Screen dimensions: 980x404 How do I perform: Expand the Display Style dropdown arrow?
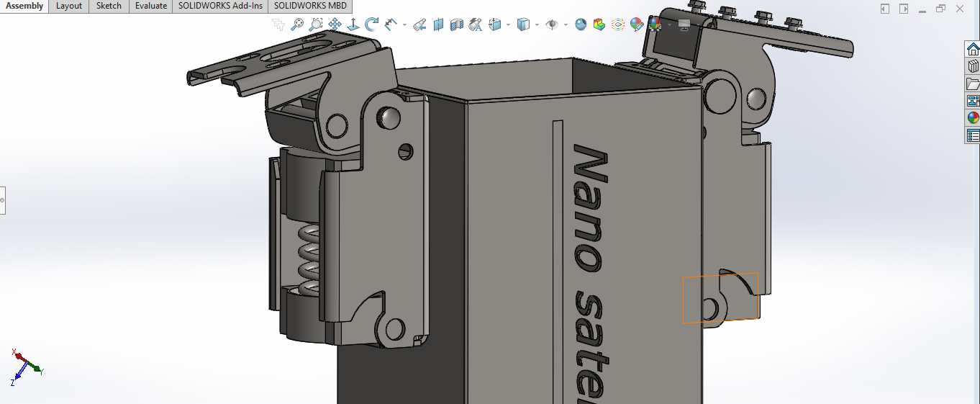537,25
